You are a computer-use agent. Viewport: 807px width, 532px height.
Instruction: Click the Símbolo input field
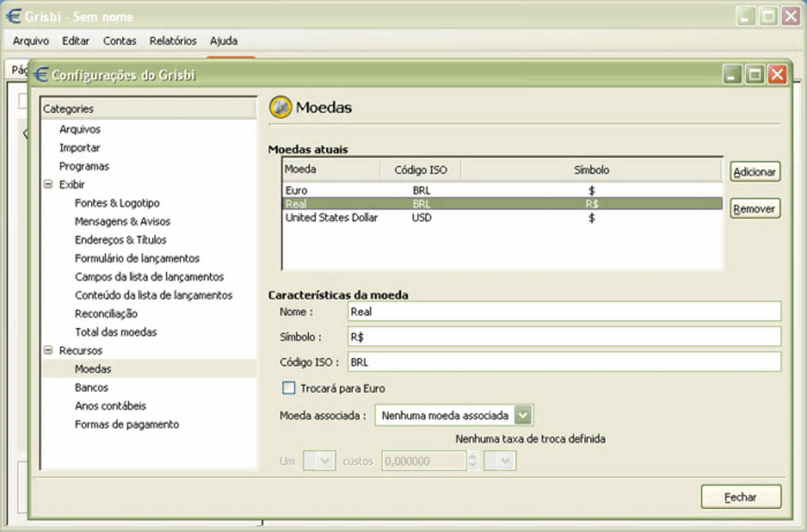pos(565,337)
